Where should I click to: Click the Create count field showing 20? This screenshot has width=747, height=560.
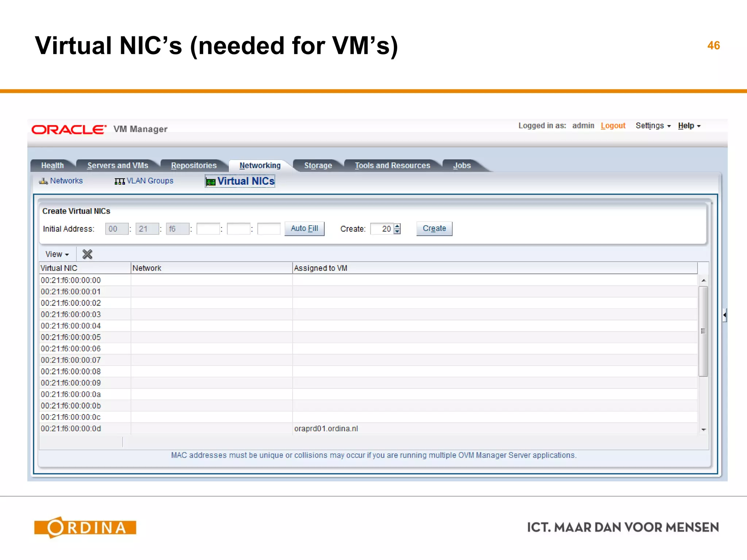(x=382, y=229)
